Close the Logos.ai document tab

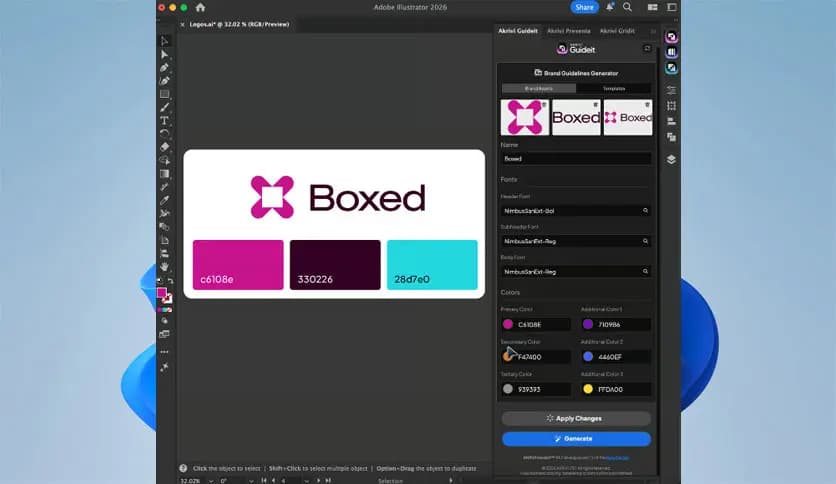(x=182, y=25)
